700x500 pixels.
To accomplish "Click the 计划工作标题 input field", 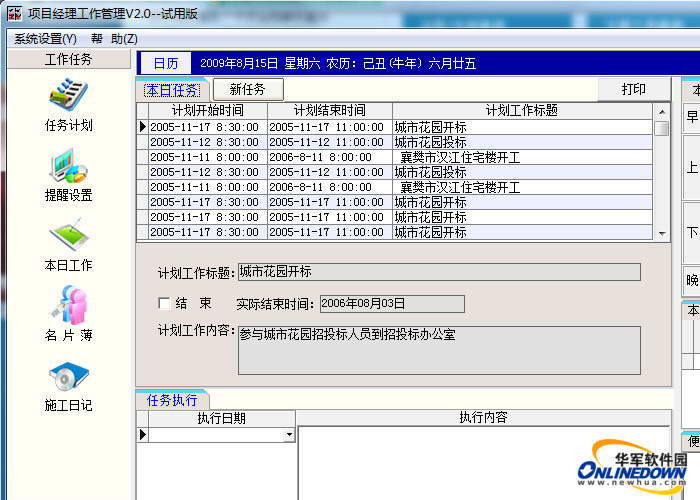I will click(x=439, y=272).
